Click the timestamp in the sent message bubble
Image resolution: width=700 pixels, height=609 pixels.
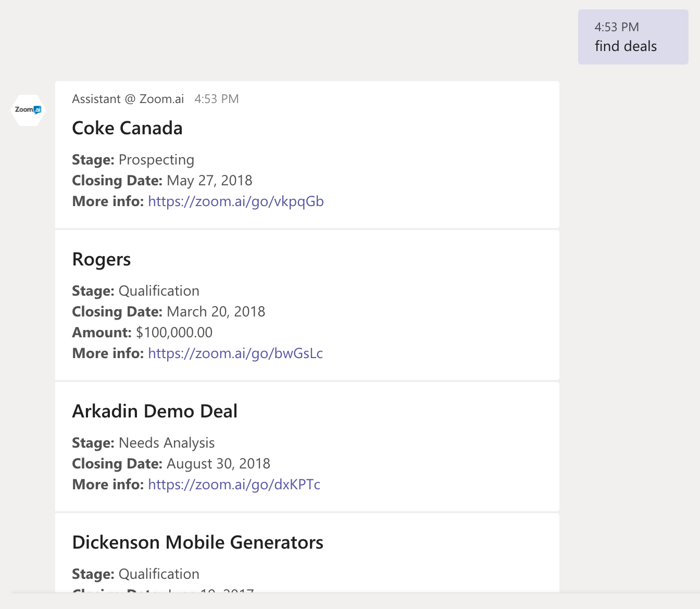[617, 27]
